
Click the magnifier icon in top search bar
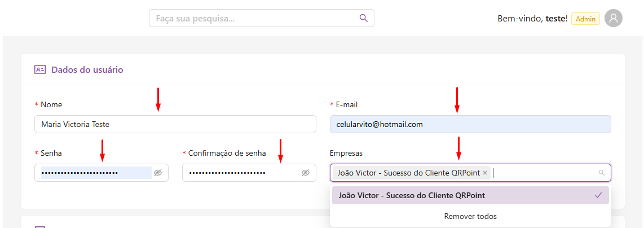364,18
